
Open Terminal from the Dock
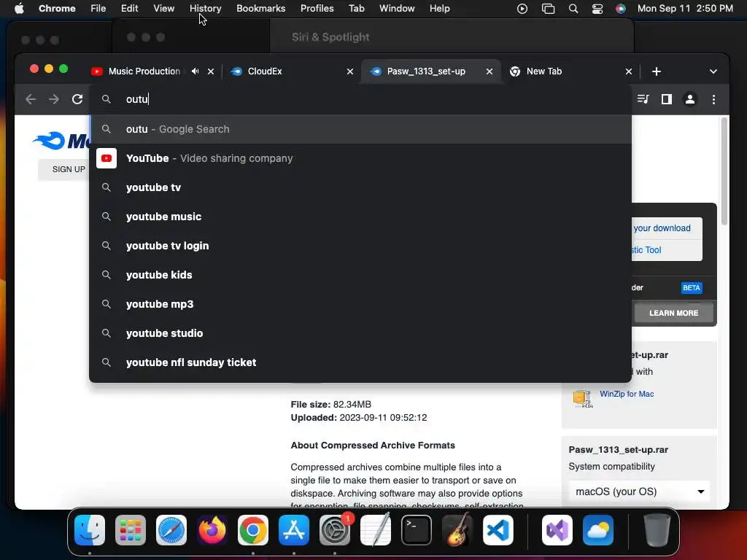417,530
